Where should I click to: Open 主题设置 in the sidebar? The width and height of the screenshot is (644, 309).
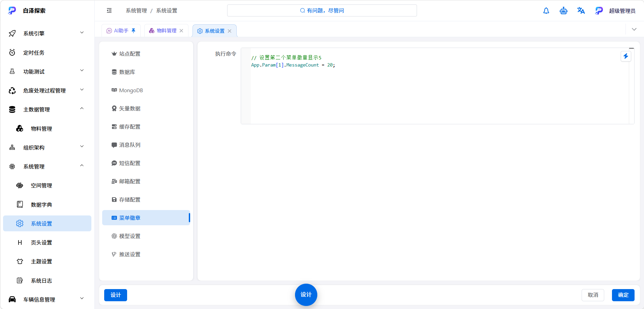click(x=47, y=261)
